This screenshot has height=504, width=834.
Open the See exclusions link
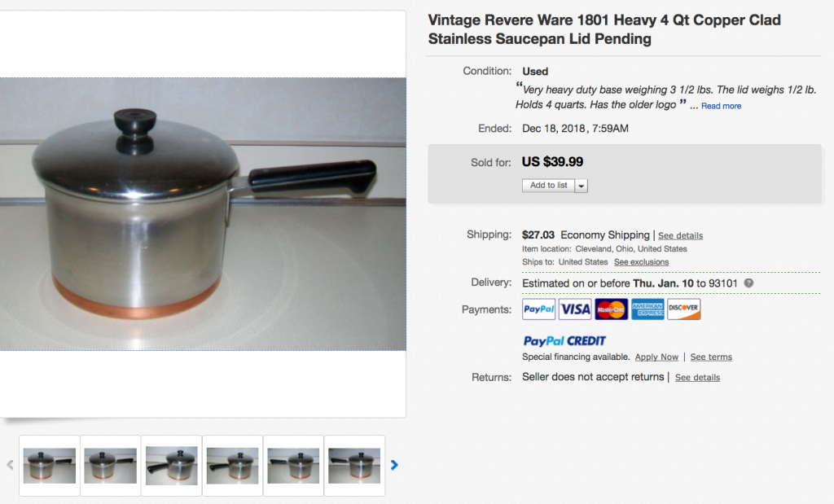(641, 262)
